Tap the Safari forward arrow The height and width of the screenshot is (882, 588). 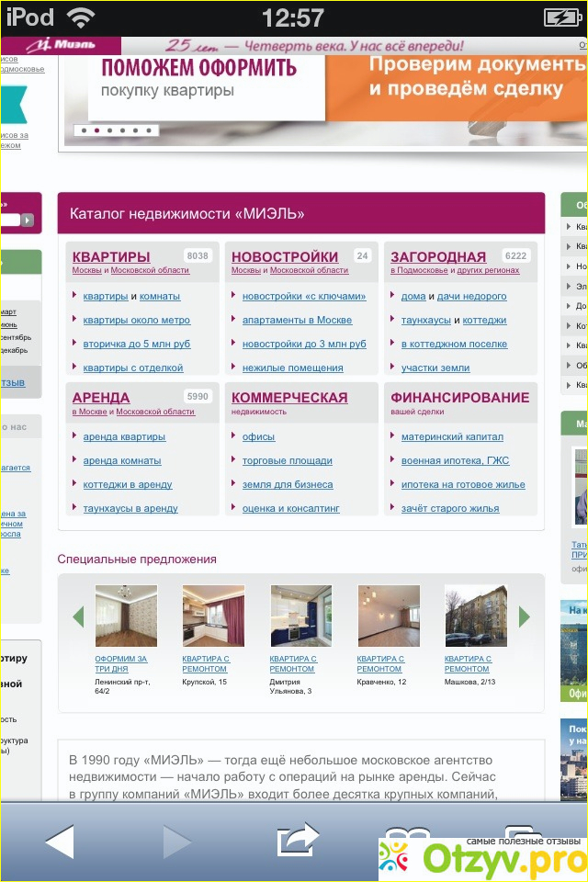pos(176,841)
